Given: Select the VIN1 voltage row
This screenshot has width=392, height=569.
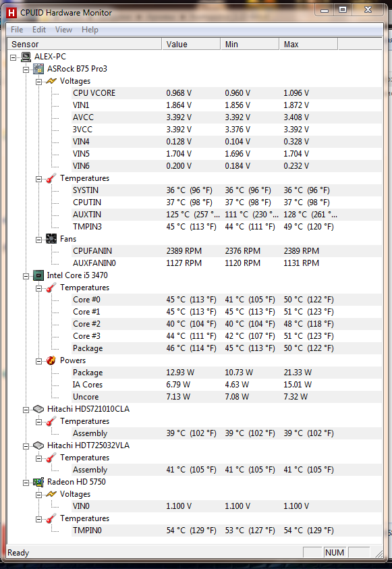Looking at the screenshot, I should (227, 105).
